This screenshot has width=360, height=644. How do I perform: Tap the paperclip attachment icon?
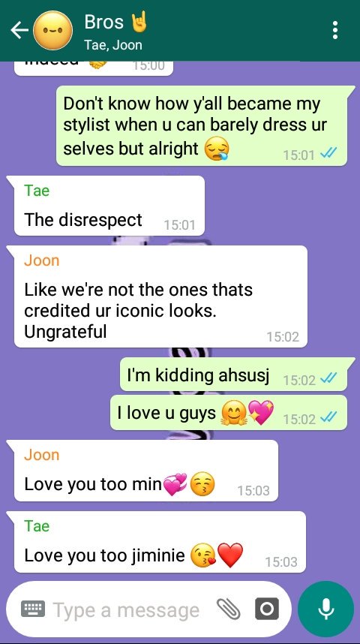click(x=228, y=609)
